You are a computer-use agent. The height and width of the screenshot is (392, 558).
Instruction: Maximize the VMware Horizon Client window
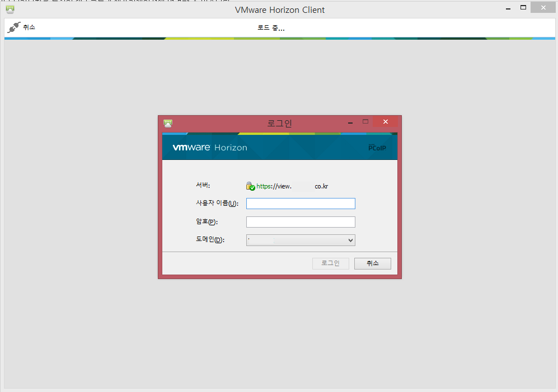point(523,7)
